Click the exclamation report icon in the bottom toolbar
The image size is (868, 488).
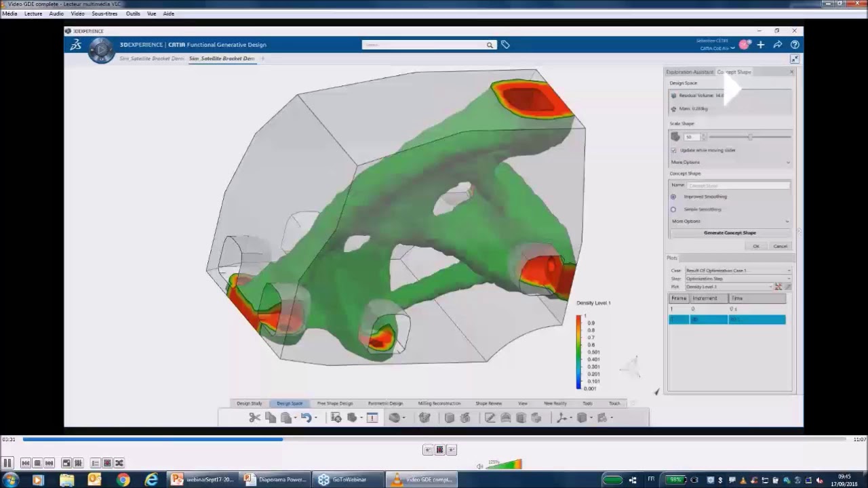372,418
